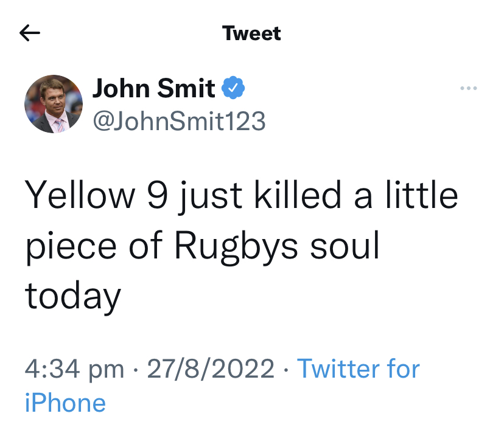
Task: Click the word iPhone in the source link
Action: click(65, 403)
